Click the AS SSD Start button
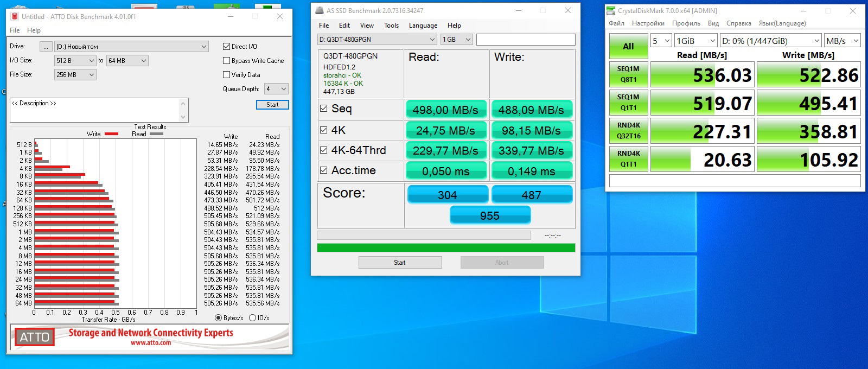Image resolution: width=868 pixels, height=369 pixels. [400, 263]
